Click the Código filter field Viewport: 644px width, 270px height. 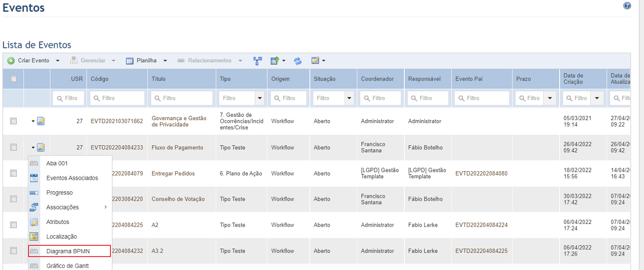tap(118, 98)
